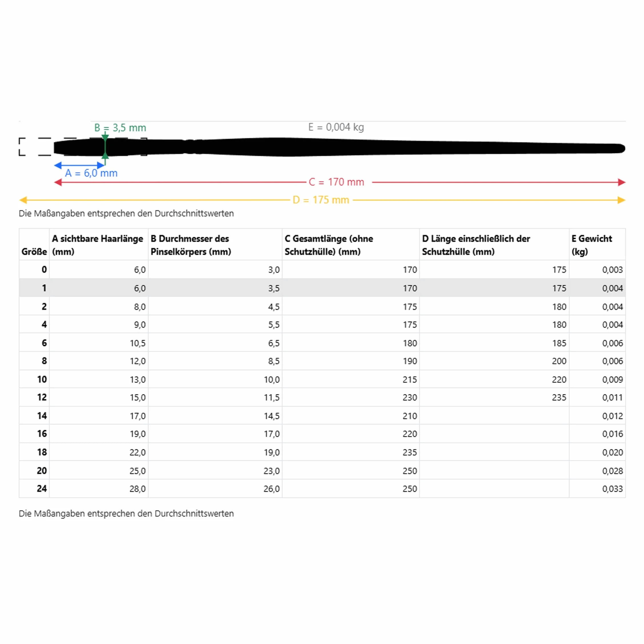Select the size 6 table row

[322, 342]
